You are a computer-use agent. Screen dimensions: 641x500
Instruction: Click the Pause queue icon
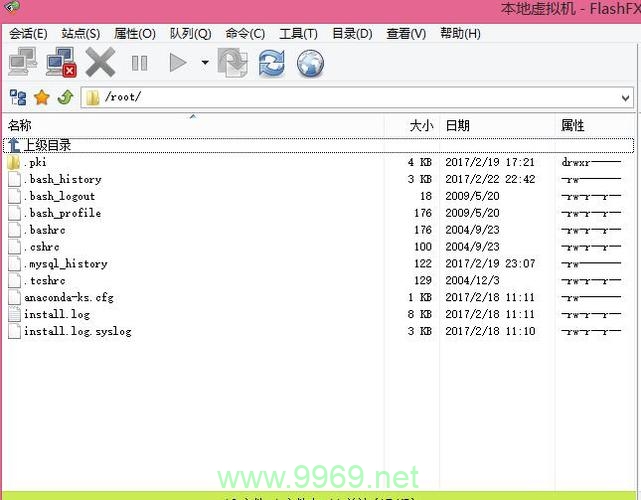pos(139,63)
